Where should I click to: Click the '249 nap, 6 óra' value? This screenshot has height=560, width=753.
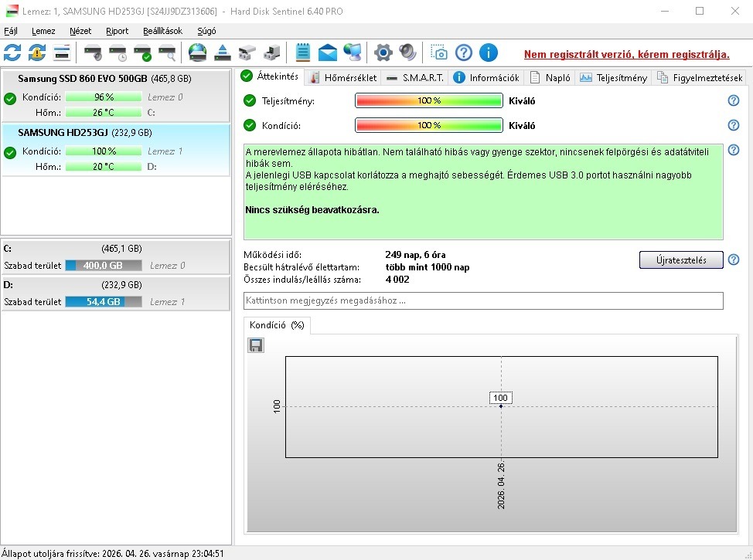pos(415,255)
